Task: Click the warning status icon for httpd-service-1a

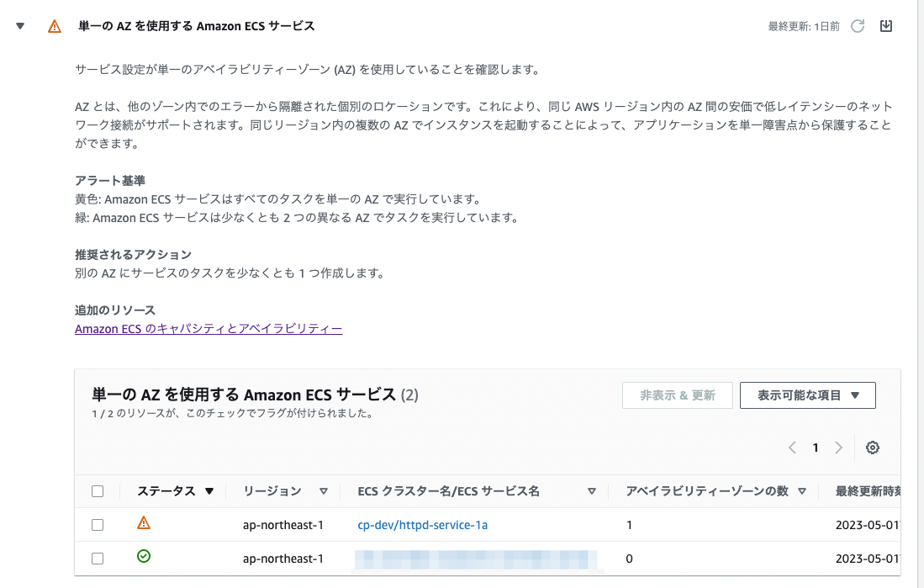Action: pyautogui.click(x=143, y=522)
